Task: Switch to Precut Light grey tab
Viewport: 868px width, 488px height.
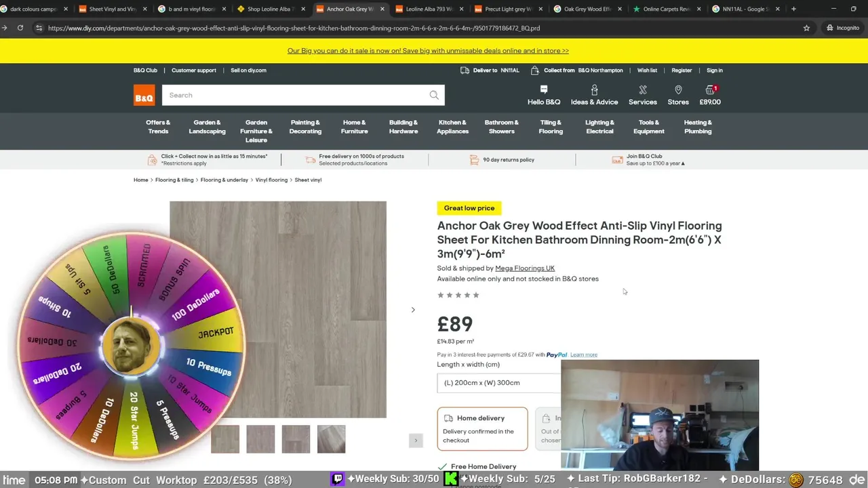Action: click(509, 9)
